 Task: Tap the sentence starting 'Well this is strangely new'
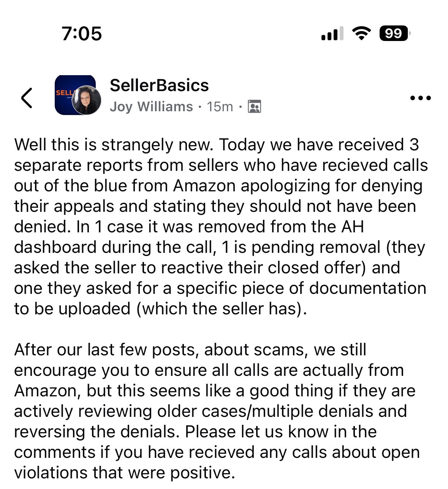115,145
